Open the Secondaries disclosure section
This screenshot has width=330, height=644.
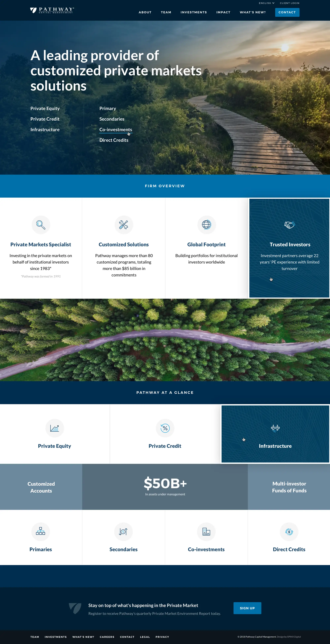[124, 540]
